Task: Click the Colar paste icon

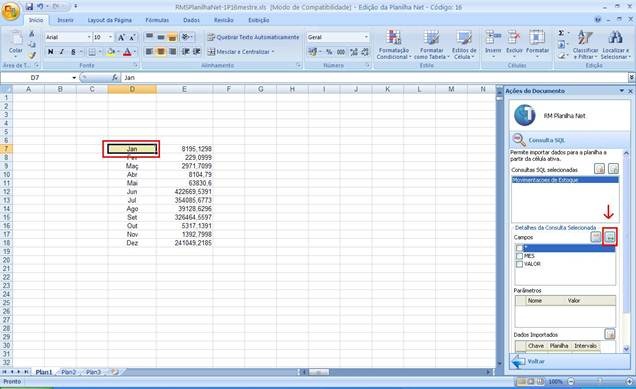Action: pos(16,38)
